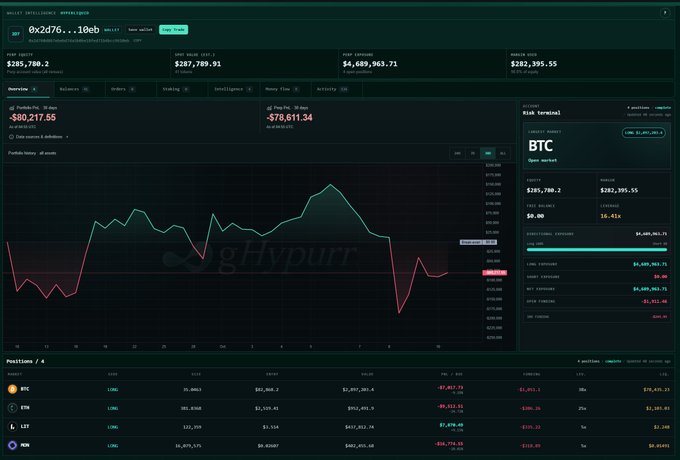
Task: Click the ETH position row name
Action: 25,408
